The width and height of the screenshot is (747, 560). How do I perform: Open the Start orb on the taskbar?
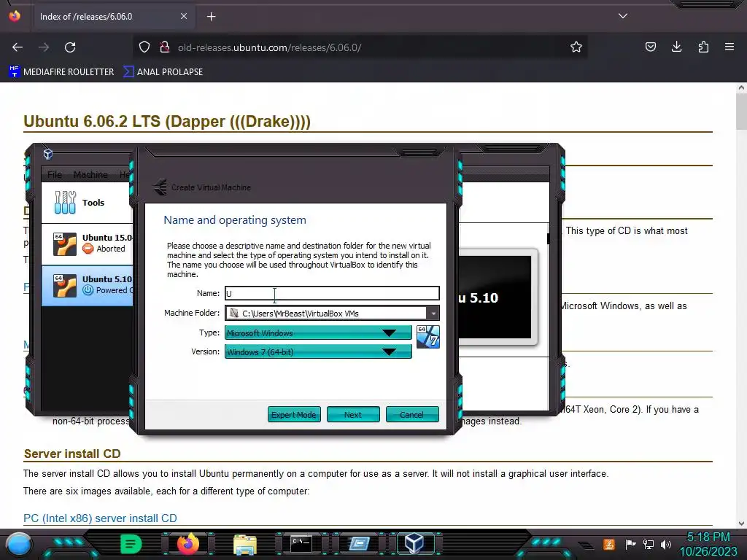pyautogui.click(x=19, y=544)
